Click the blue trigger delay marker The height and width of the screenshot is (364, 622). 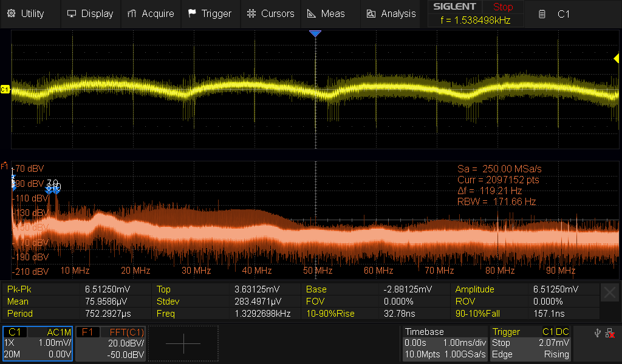[x=315, y=34]
